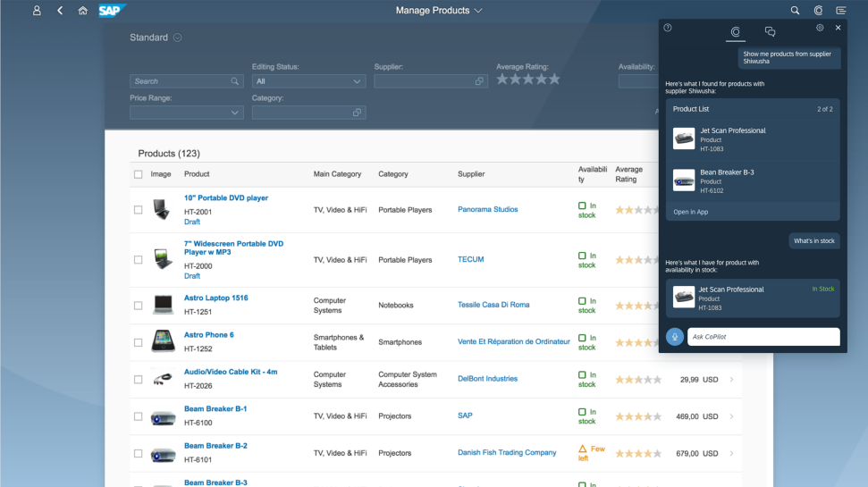
Task: Open the SAP supplier link
Action: click(x=465, y=416)
